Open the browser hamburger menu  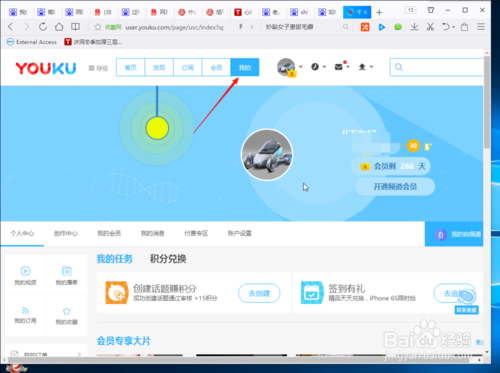click(481, 27)
